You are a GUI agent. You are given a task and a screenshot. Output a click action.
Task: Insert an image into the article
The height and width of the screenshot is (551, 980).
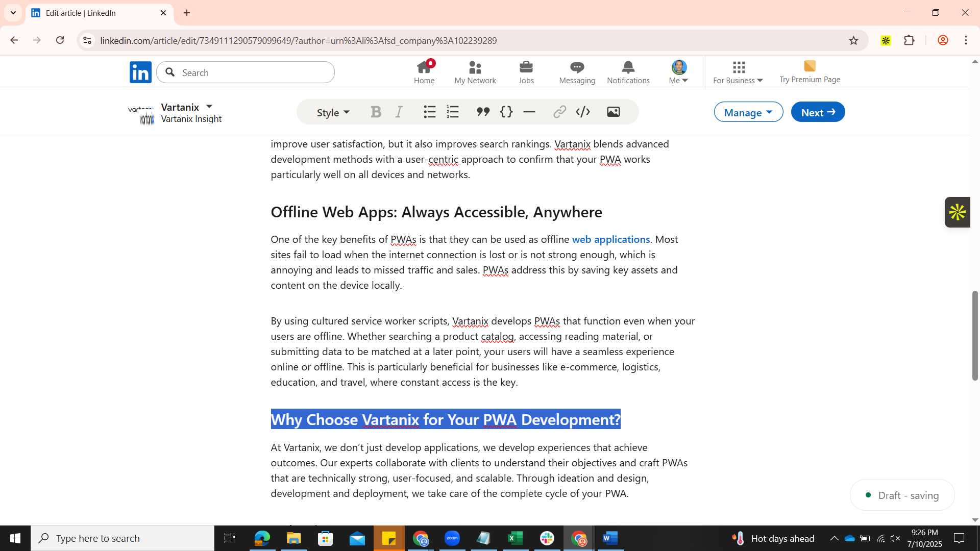[614, 112]
